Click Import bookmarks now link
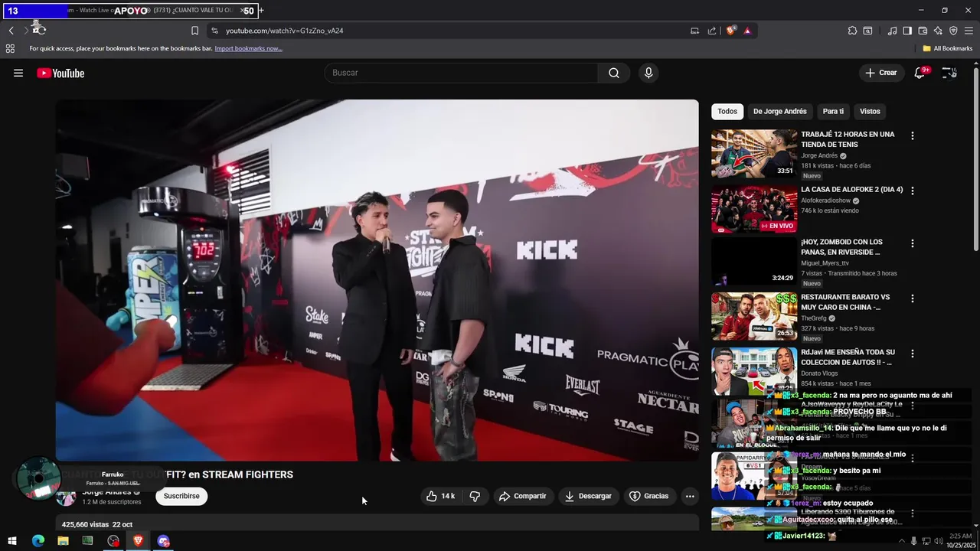980x551 pixels. (x=248, y=48)
